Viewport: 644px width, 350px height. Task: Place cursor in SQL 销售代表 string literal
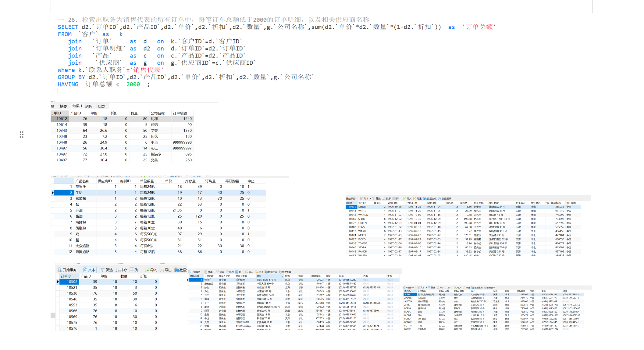point(147,70)
